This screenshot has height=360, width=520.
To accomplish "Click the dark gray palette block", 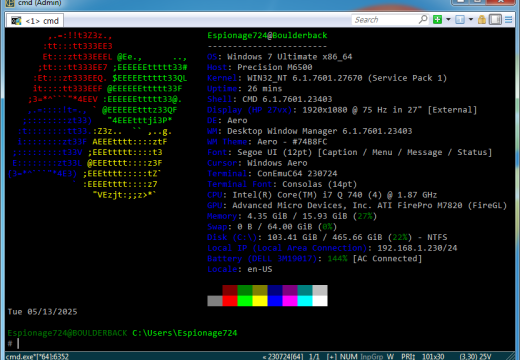I will (215, 301).
